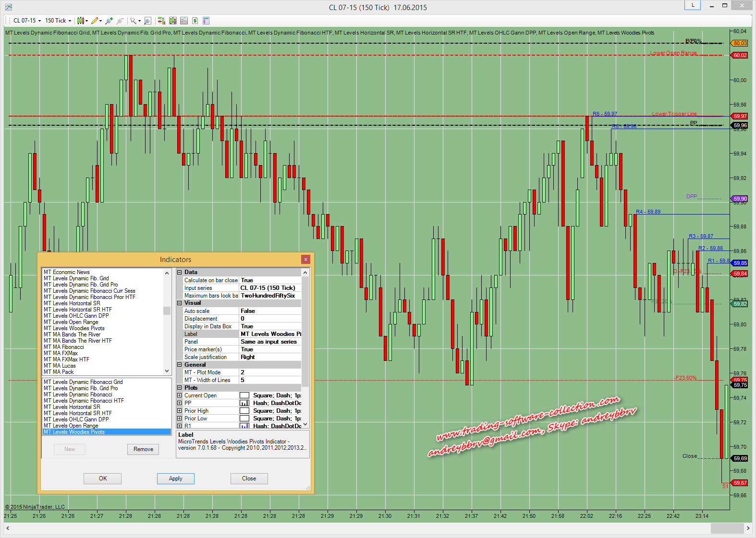Select the pencil drawing tools icon
The width and height of the screenshot is (756, 538).
(x=95, y=21)
